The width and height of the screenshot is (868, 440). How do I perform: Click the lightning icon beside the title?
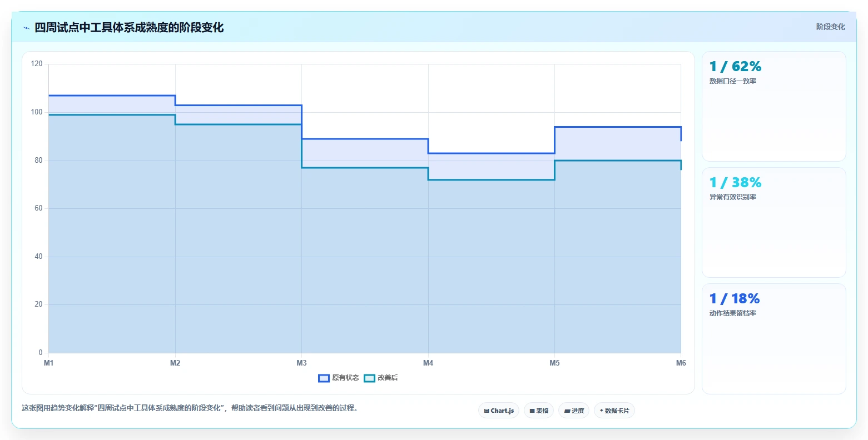click(26, 28)
